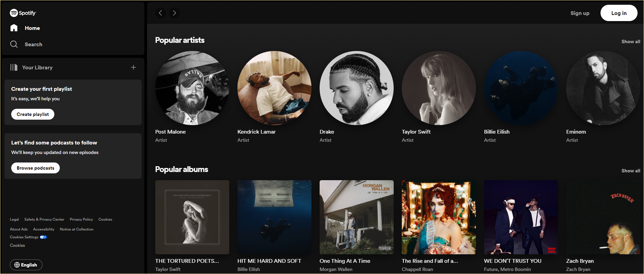
Task: Click the Create playlist button
Action: (x=33, y=114)
